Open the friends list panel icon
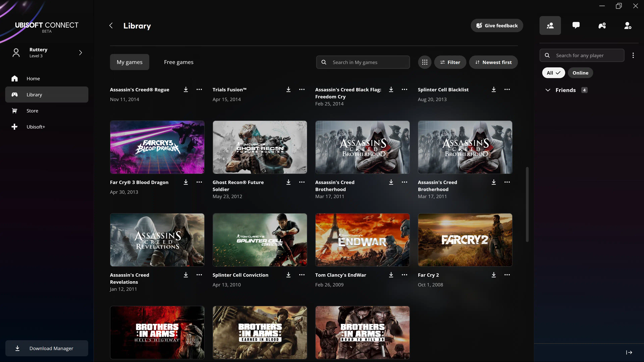 pyautogui.click(x=550, y=25)
